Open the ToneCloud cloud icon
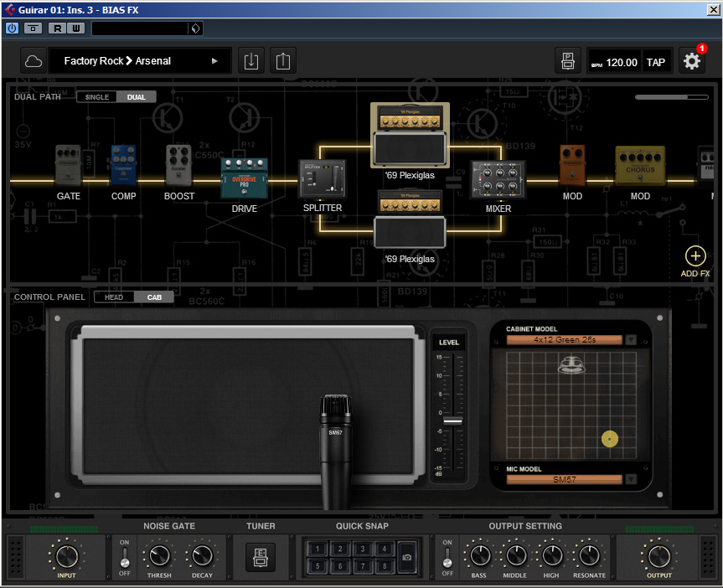 (33, 61)
